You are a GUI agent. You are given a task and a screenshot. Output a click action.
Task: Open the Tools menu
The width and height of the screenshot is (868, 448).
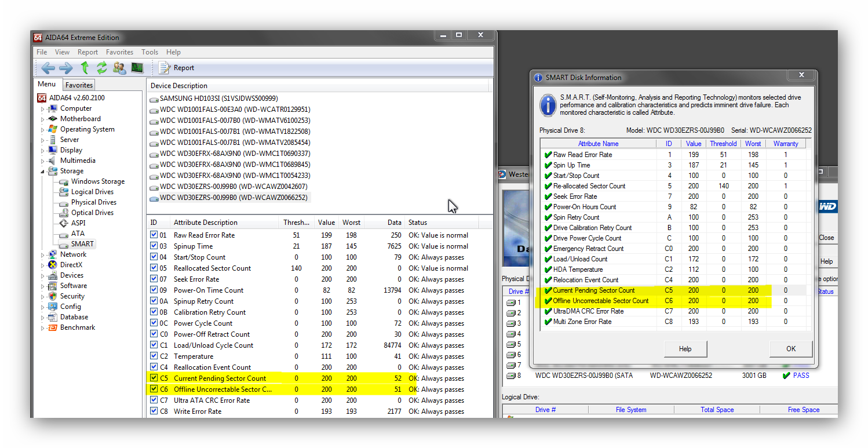149,52
